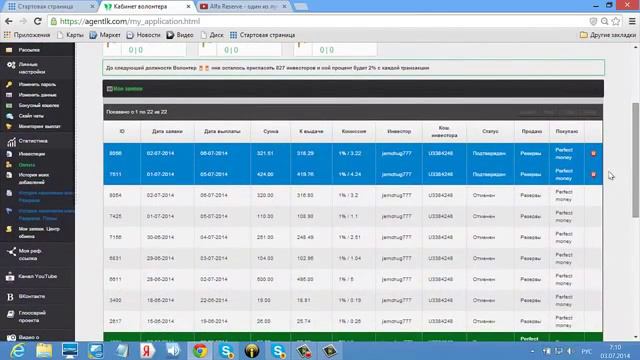Sort by К выдаче column header
The width and height of the screenshot is (640, 360).
tap(311, 131)
